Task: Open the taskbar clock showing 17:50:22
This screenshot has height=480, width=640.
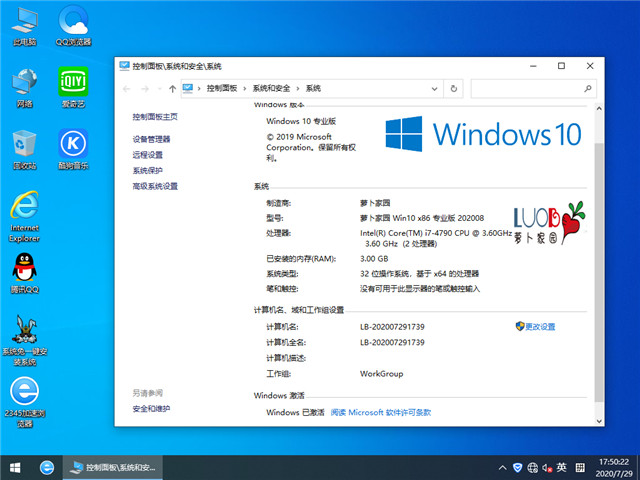Action: 614,468
